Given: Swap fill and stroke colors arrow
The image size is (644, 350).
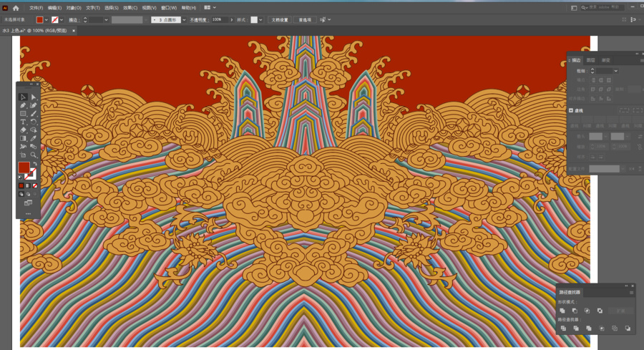Looking at the screenshot, I should (35, 164).
